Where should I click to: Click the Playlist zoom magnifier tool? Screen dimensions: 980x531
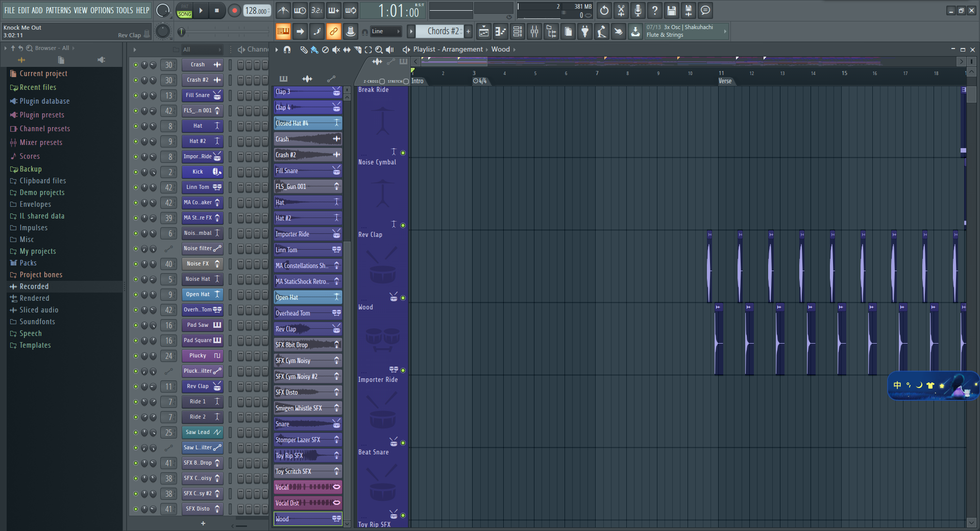pyautogui.click(x=379, y=50)
